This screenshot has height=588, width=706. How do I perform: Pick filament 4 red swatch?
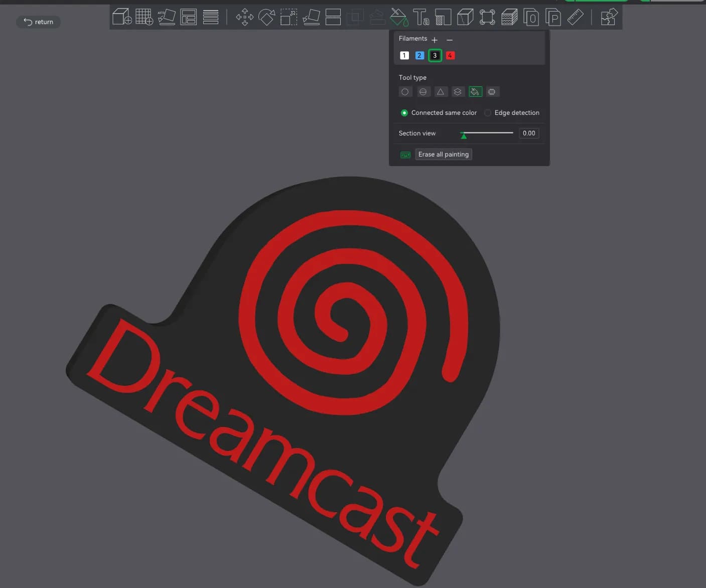pos(450,55)
